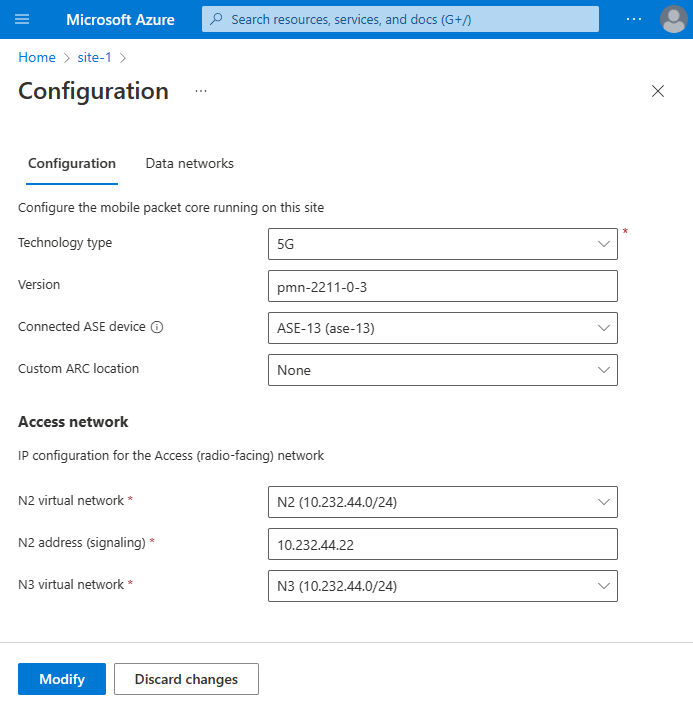Open the Custom ARC location dropdown

click(x=442, y=370)
